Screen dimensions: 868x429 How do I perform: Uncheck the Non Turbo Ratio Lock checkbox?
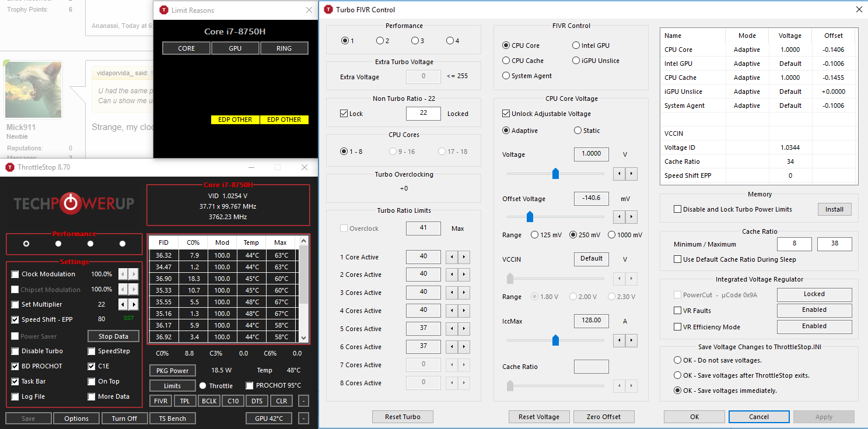344,114
